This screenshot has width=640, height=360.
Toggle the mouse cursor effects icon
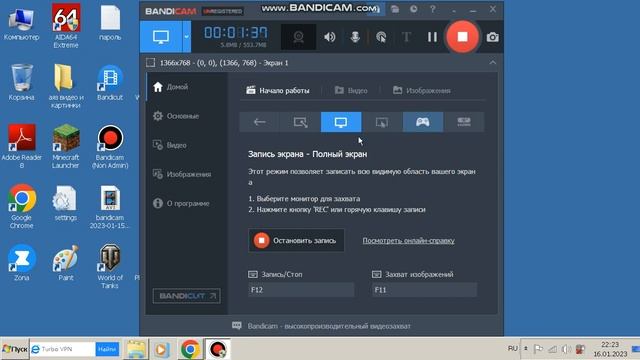click(x=381, y=37)
